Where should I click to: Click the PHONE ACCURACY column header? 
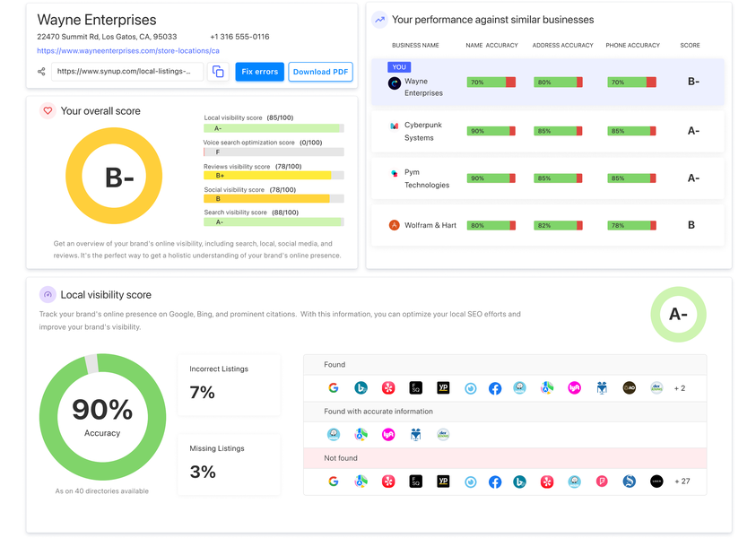click(632, 46)
